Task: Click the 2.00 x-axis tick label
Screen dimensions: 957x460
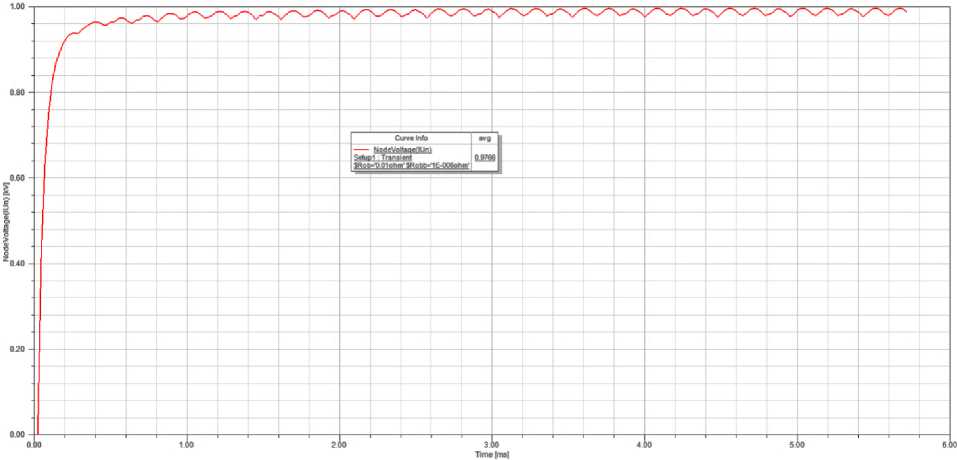Action: pos(339,444)
